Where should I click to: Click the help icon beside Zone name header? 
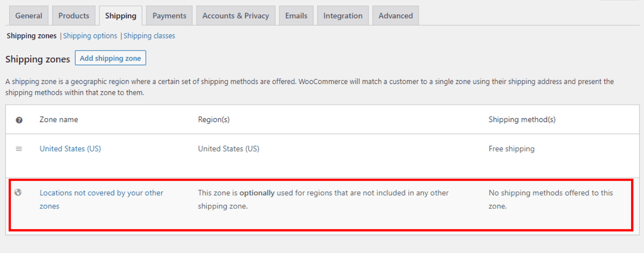(x=19, y=120)
